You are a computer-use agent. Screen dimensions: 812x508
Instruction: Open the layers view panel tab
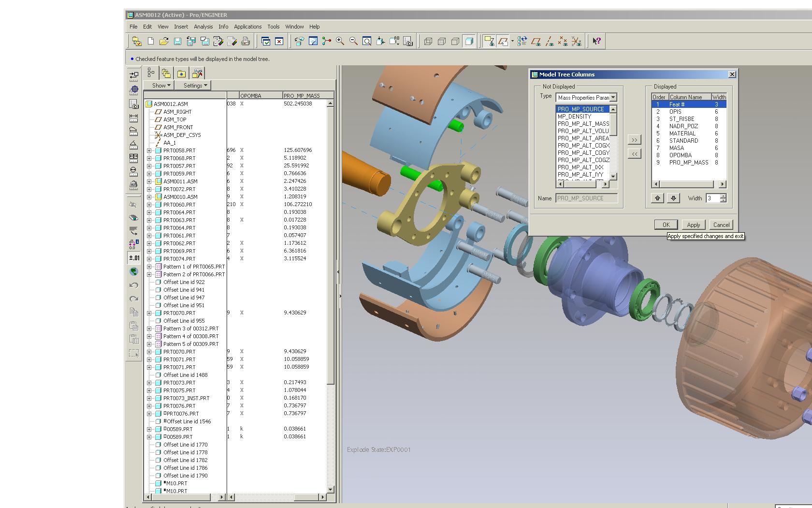pyautogui.click(x=166, y=73)
